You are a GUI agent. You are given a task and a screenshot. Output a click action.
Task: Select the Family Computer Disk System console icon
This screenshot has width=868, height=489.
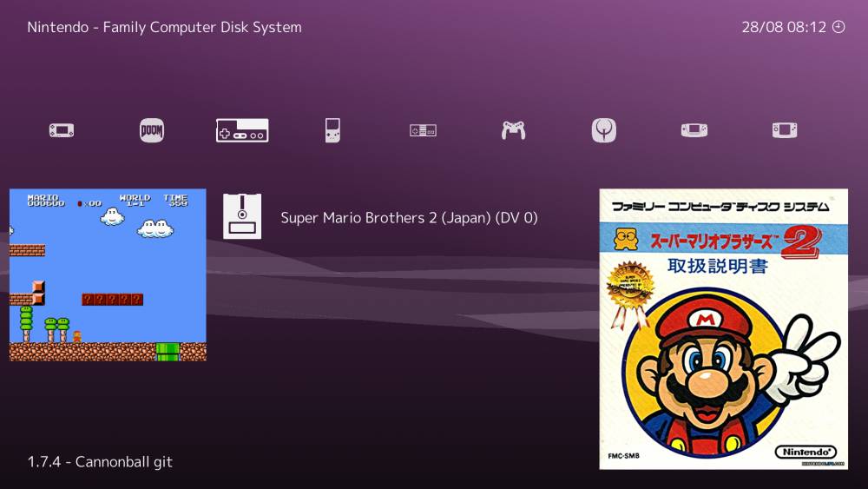pos(242,130)
